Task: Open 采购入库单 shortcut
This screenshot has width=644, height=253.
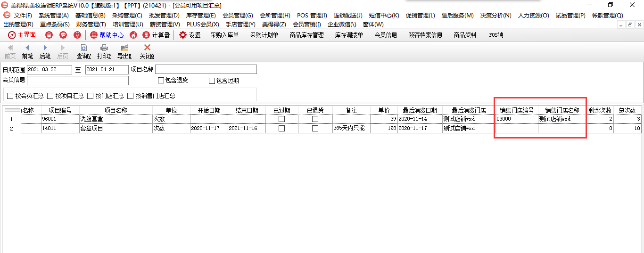Action: [224, 35]
